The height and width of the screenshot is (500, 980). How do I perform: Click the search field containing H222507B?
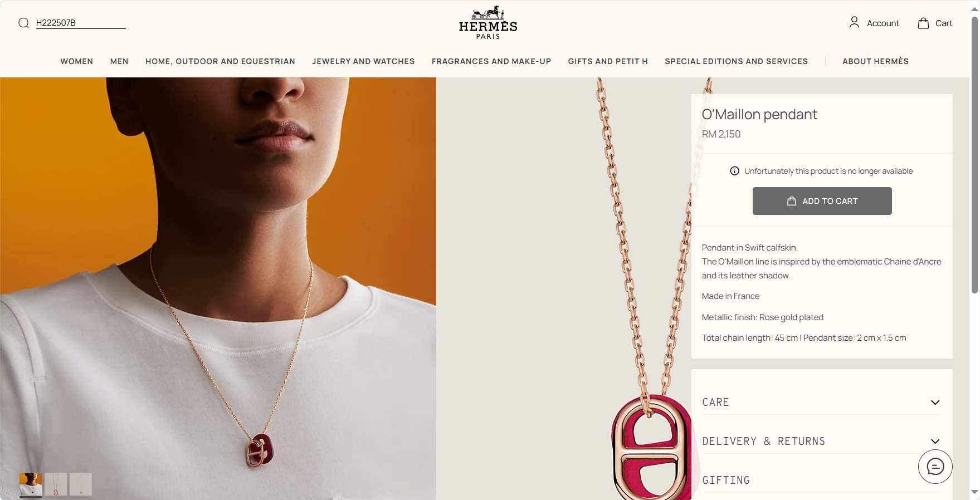[x=81, y=23]
